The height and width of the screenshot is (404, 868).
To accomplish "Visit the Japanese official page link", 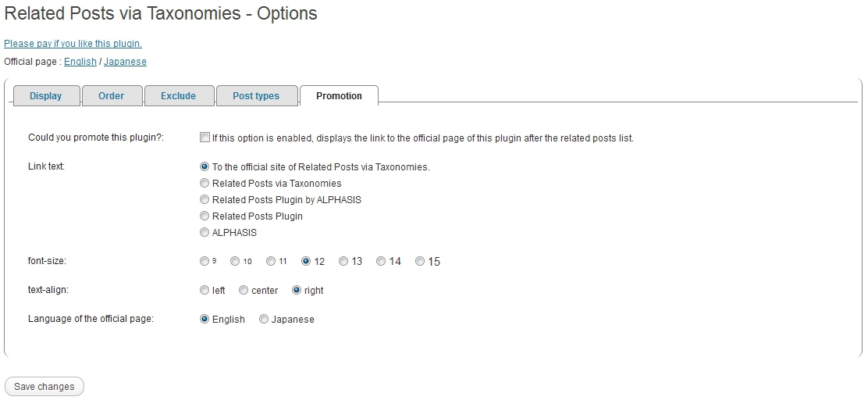I will [125, 62].
